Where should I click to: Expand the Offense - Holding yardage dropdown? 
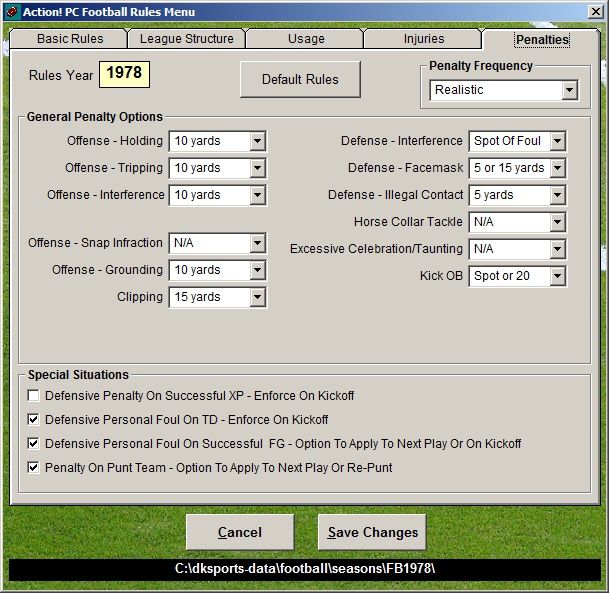257,142
